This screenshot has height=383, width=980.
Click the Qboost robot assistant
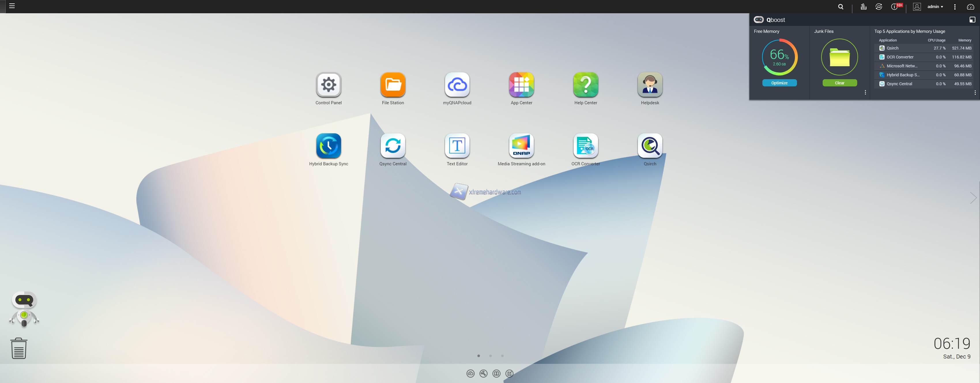coord(24,309)
